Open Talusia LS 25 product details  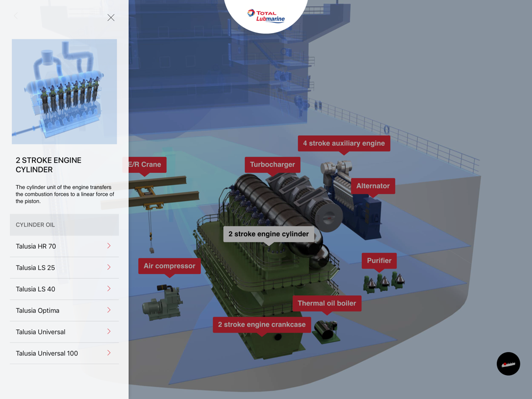pos(64,268)
